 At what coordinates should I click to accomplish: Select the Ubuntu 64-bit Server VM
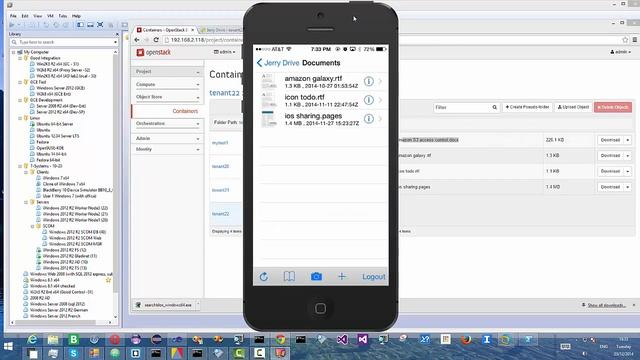(x=55, y=124)
